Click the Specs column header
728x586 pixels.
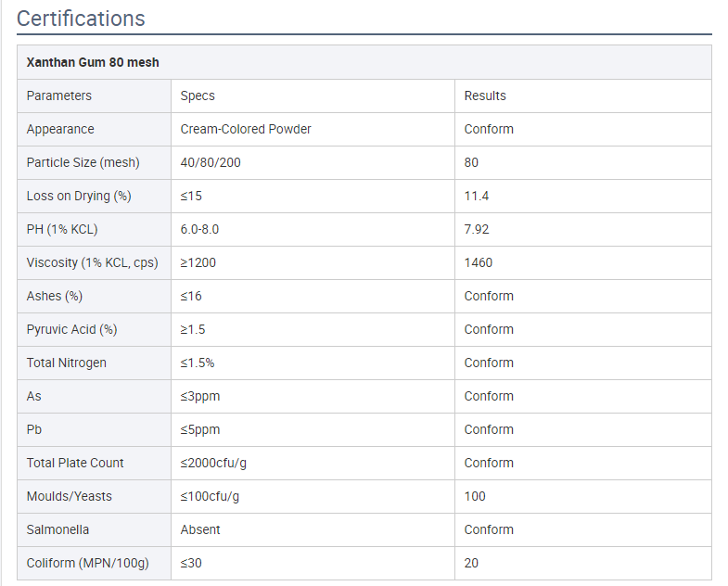[313, 96]
